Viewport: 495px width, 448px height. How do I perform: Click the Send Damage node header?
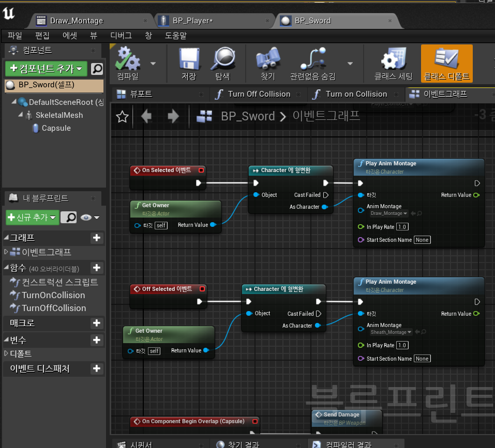click(347, 418)
